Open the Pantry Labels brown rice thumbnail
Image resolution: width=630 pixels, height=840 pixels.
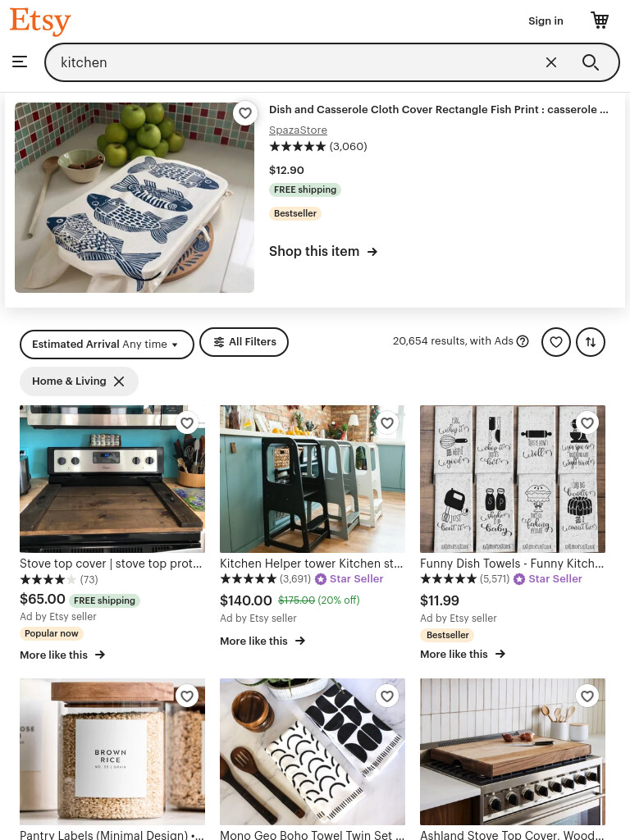click(x=112, y=751)
